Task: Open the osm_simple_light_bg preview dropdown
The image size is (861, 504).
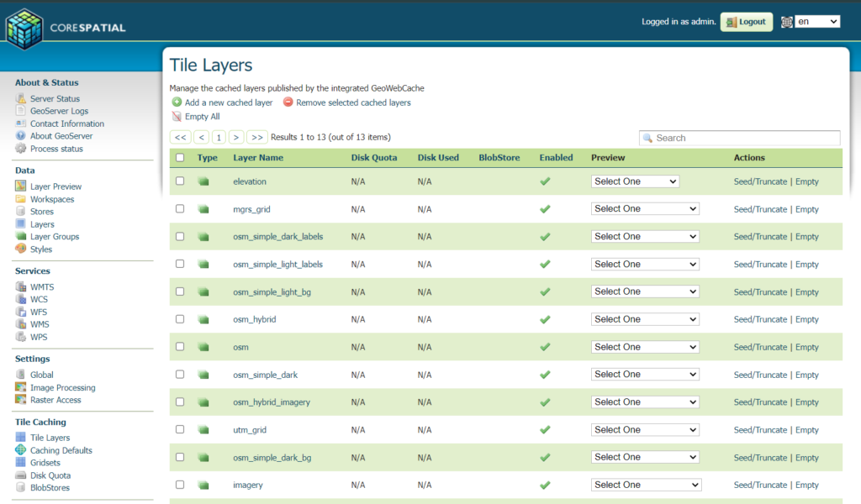Action: pos(645,291)
